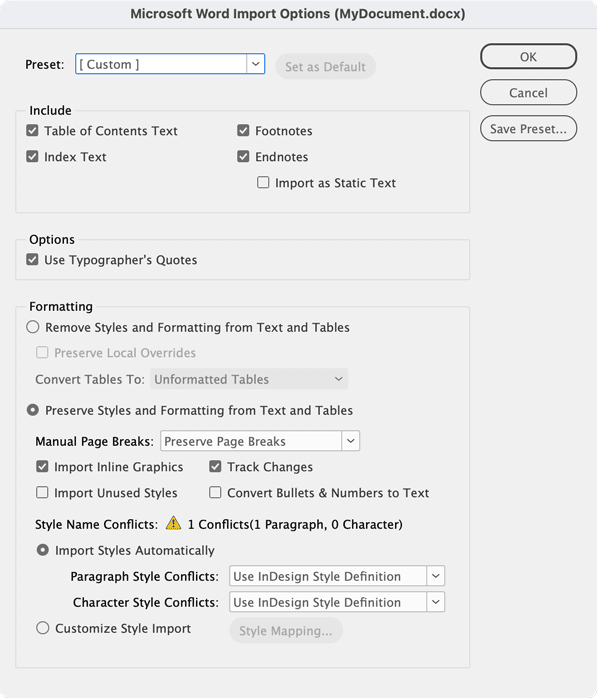Toggle the Endnotes checkbox

tap(243, 156)
